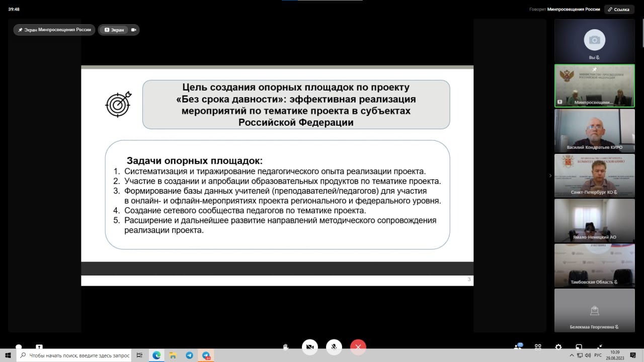Image resolution: width=644 pixels, height=362 pixels.
Task: Click the 39:48 call timer
Action: coord(14,9)
